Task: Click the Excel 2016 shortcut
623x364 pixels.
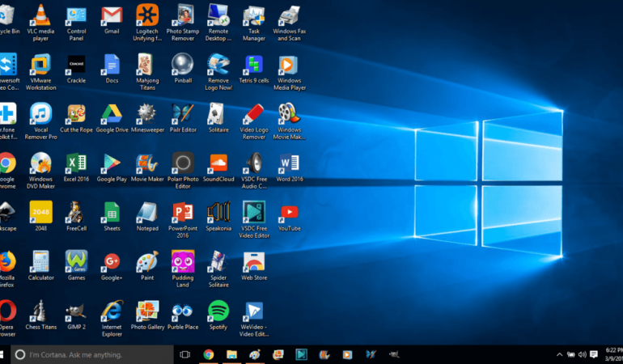Action: click(x=76, y=163)
